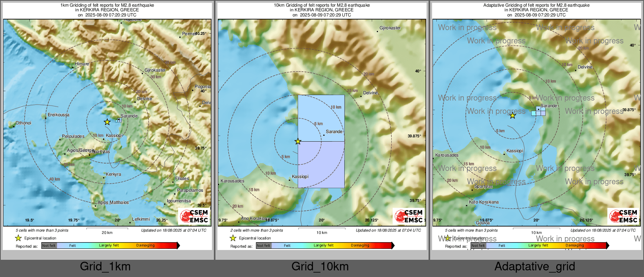Click the 'Karousades' label on the Adaptive map
This screenshot has height=277, width=644.
point(447,155)
